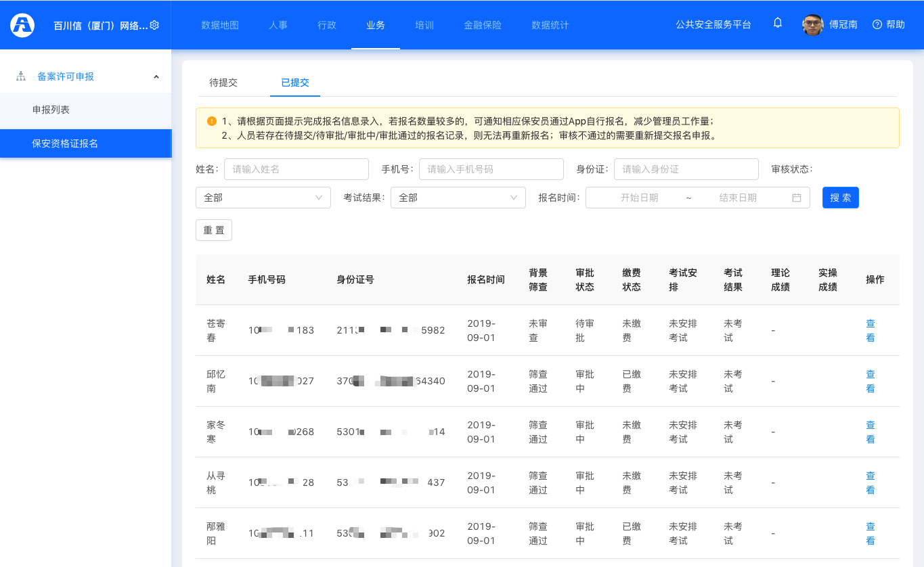View record for 苍寄春

(871, 330)
